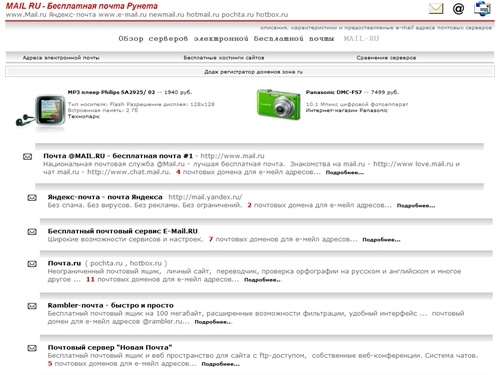Click Подробнее link in the Yandex entry
This screenshot has height=375, width=500.
tap(416, 206)
